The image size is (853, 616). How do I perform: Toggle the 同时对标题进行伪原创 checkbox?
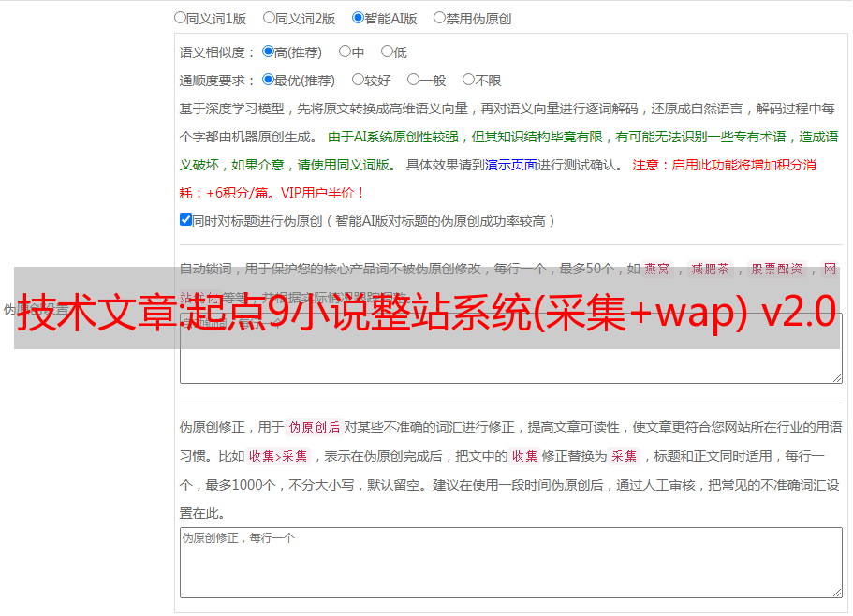[185, 220]
